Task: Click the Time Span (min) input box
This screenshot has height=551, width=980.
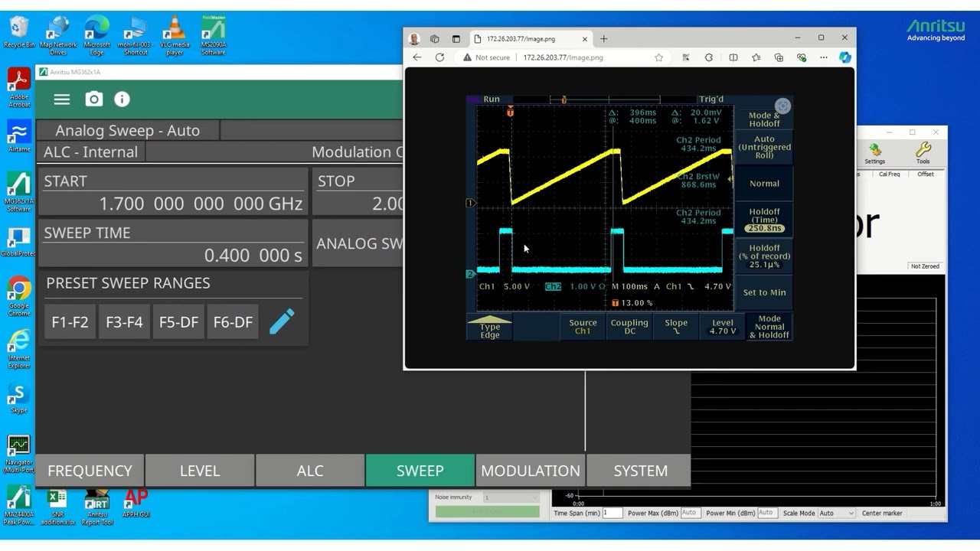Action: 612,513
